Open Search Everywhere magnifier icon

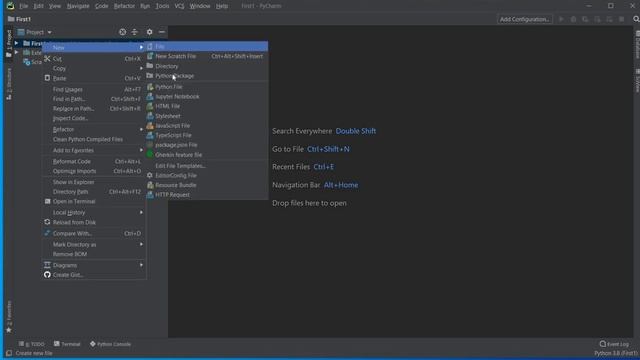636,19
